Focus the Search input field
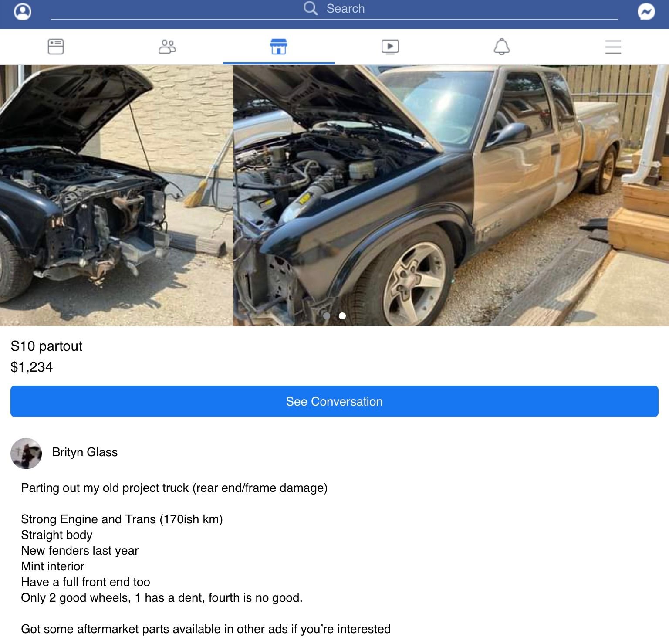Image resolution: width=669 pixels, height=644 pixels. [334, 10]
